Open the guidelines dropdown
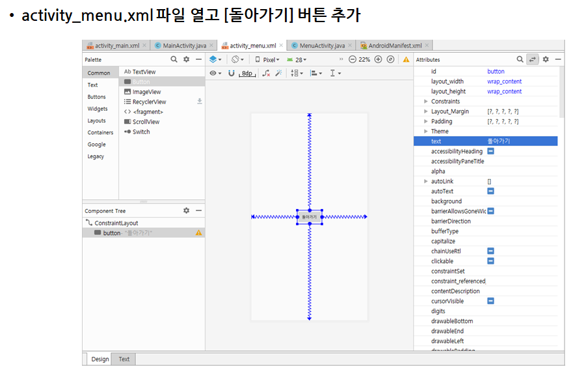 [x=335, y=73]
